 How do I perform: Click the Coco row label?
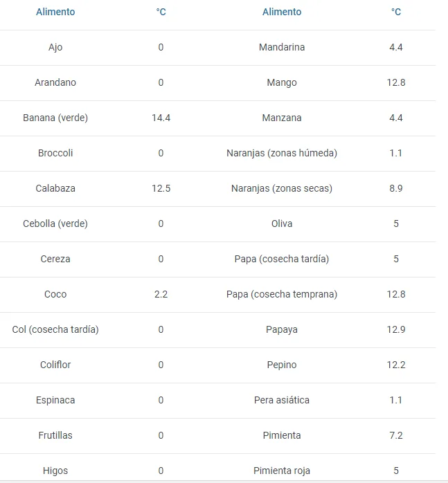(x=55, y=294)
